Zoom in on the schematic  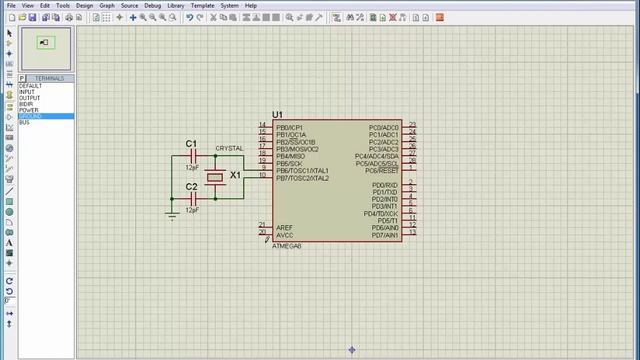click(143, 18)
